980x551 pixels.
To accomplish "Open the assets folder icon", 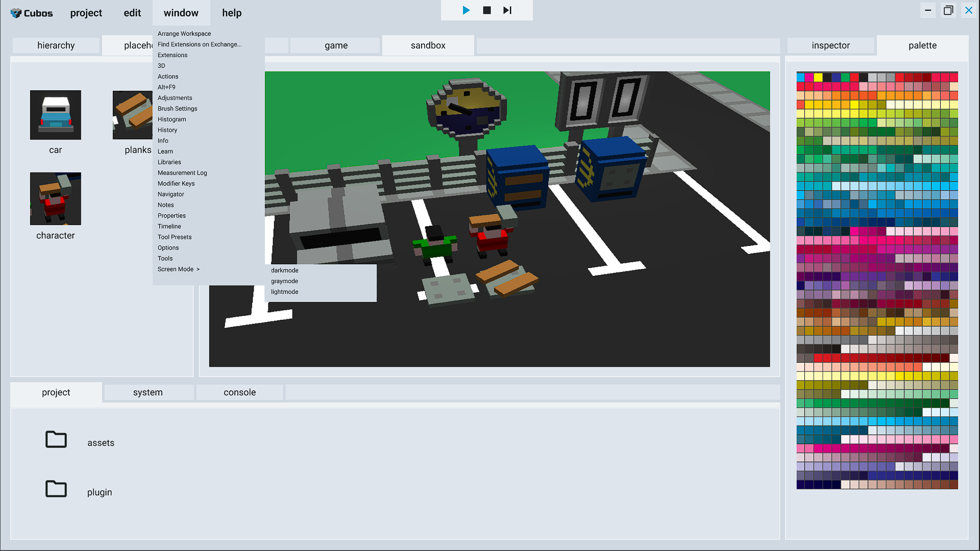I will (56, 439).
